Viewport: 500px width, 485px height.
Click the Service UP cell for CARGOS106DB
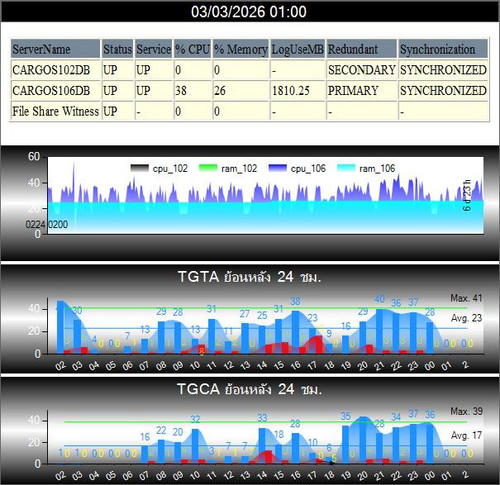154,91
